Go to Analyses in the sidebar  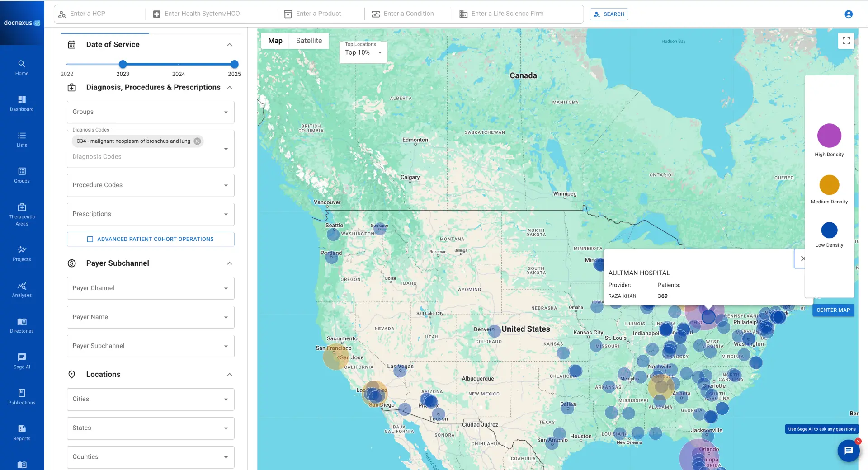click(x=22, y=290)
